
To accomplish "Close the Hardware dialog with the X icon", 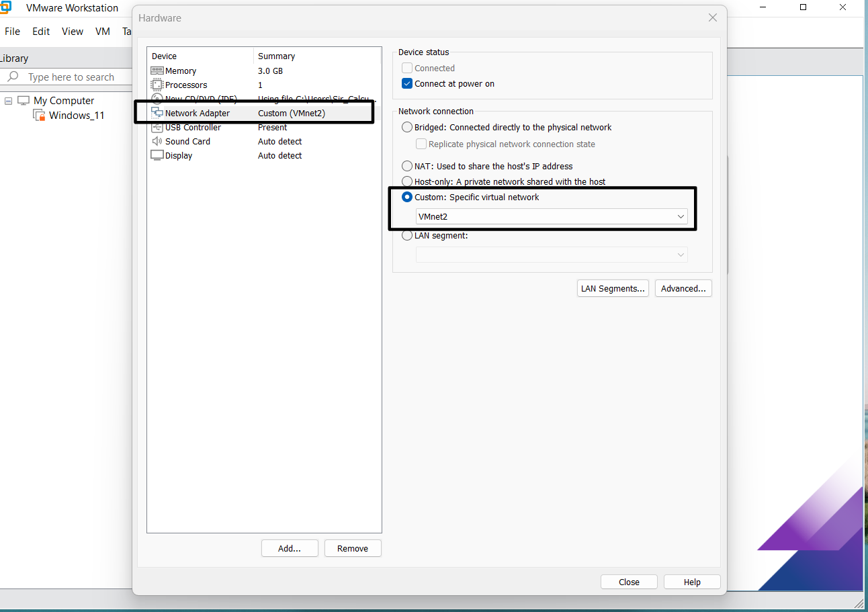I will point(713,17).
